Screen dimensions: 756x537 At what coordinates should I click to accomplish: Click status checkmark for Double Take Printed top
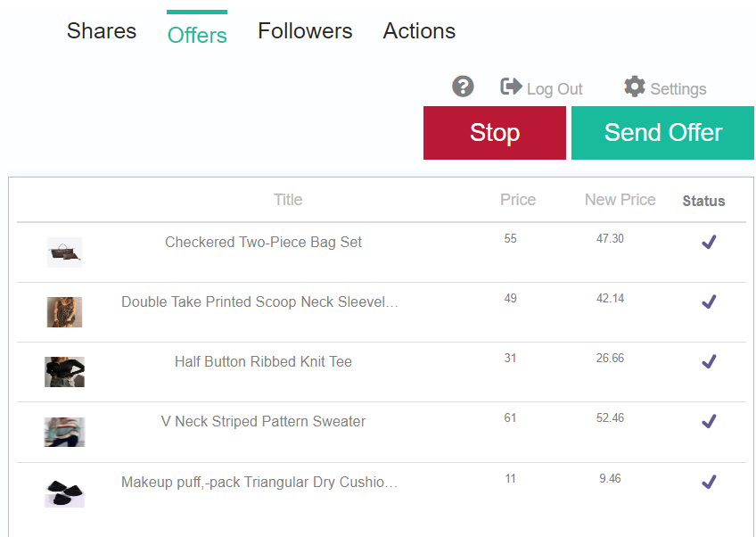[x=709, y=302]
